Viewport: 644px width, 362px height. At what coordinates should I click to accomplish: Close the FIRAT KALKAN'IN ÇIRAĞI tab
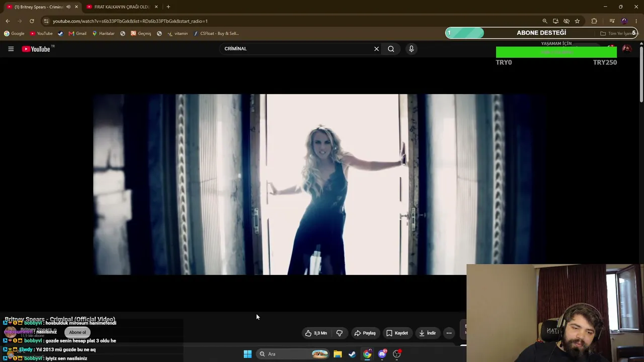[x=156, y=7]
